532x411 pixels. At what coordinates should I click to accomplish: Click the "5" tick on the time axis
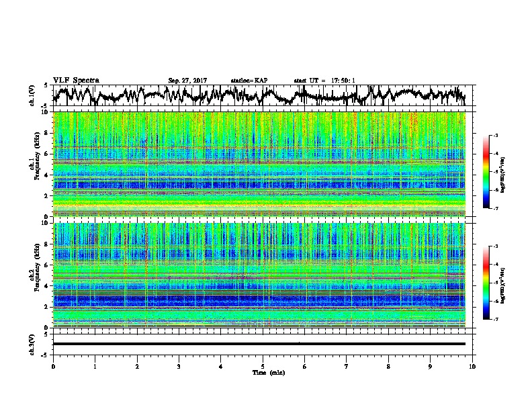click(x=263, y=367)
